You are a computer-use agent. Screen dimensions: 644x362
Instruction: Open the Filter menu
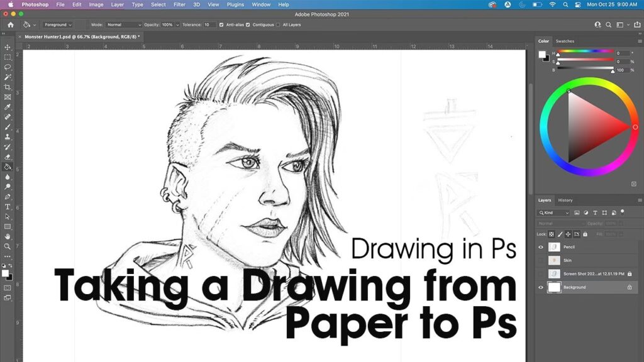click(179, 4)
